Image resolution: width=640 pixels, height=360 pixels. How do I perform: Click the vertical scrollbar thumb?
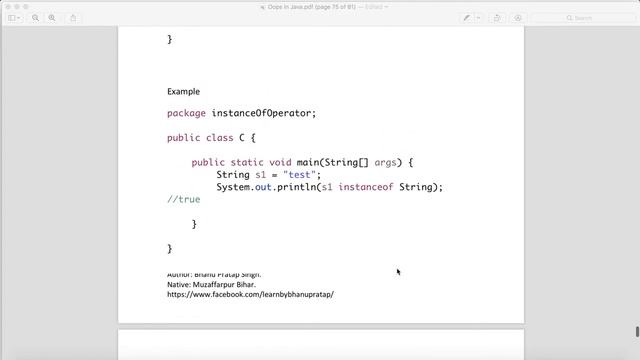[x=637, y=331]
